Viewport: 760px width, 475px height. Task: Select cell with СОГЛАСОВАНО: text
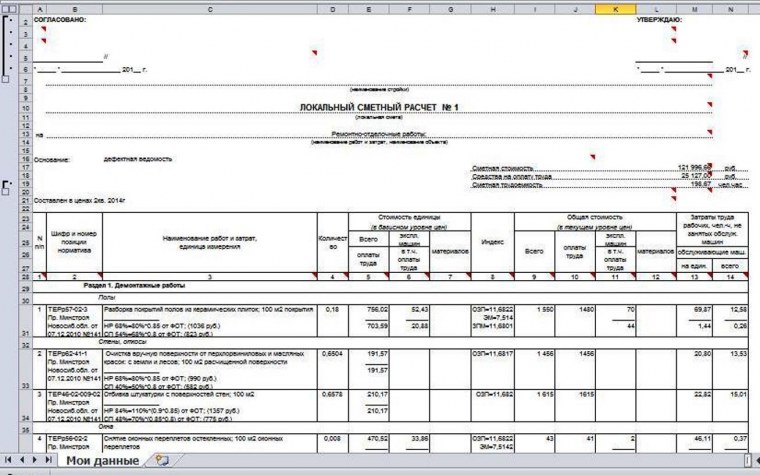[60, 19]
